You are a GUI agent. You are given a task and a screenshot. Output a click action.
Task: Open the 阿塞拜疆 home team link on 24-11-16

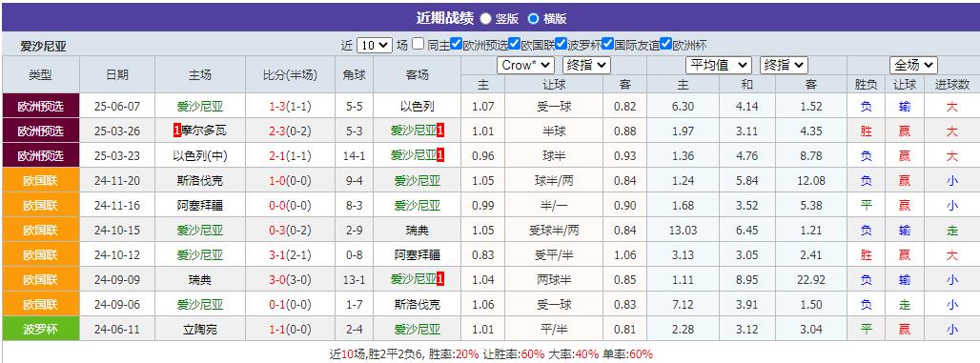pos(200,206)
